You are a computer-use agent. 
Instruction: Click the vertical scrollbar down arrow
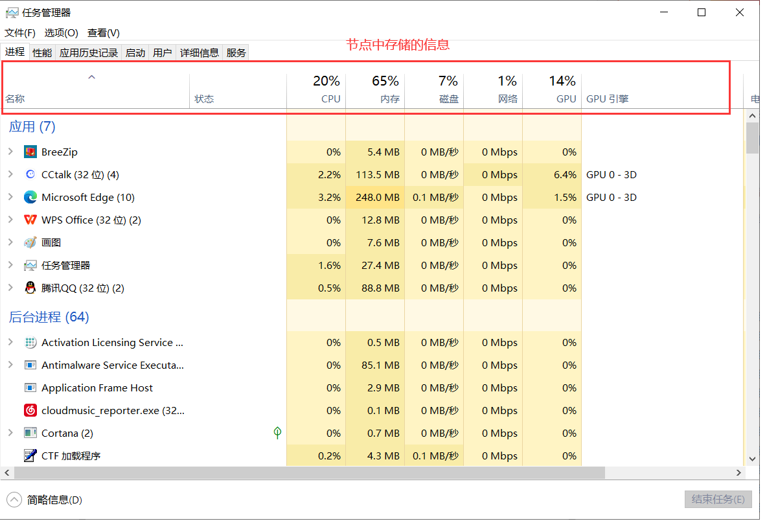(752, 458)
